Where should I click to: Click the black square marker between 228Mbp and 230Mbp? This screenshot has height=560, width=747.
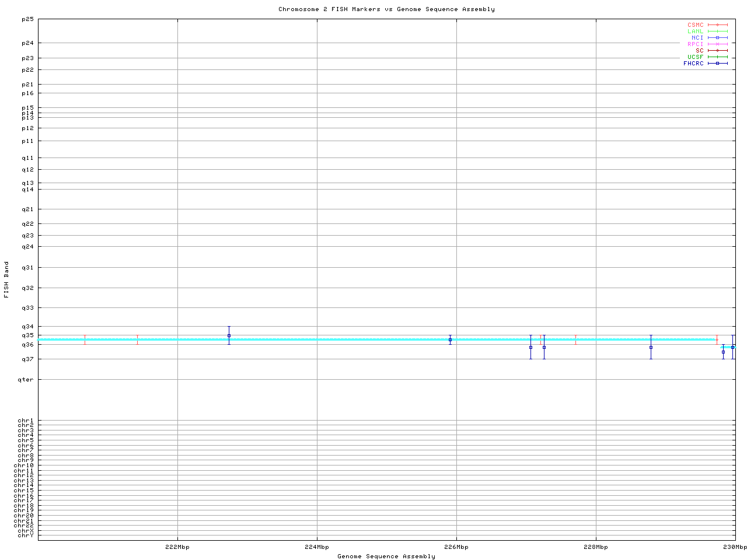point(651,347)
